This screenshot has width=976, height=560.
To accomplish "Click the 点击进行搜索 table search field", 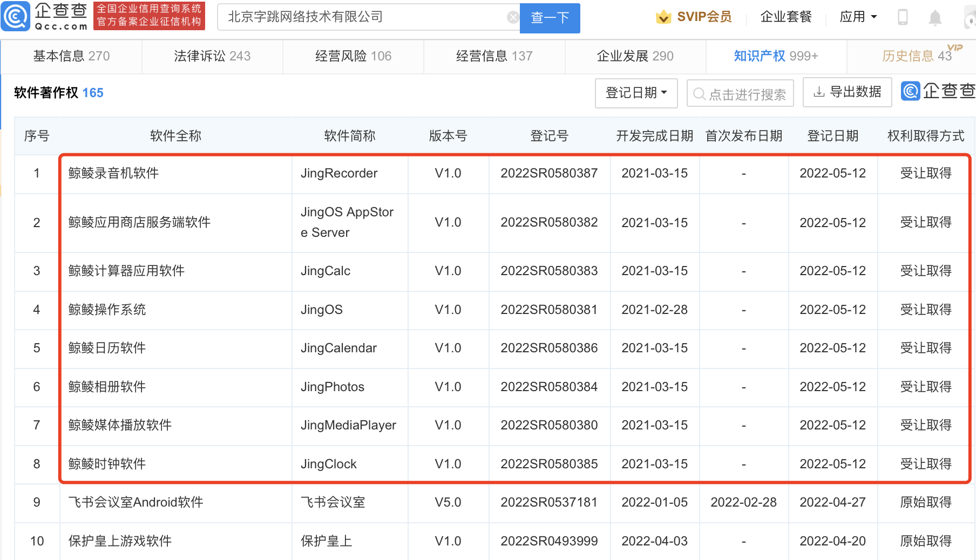I will (x=740, y=93).
